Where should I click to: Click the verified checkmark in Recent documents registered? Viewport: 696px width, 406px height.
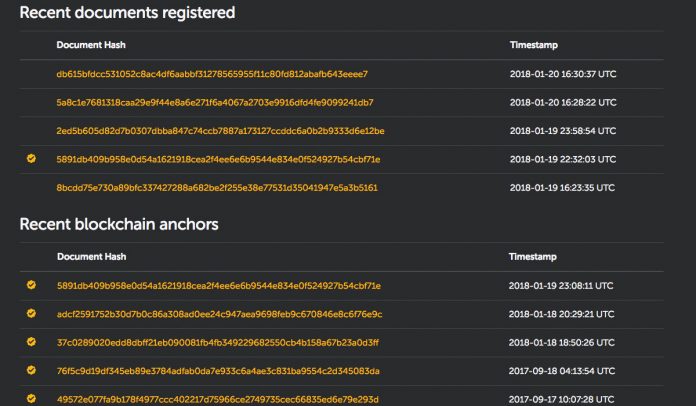click(32, 159)
